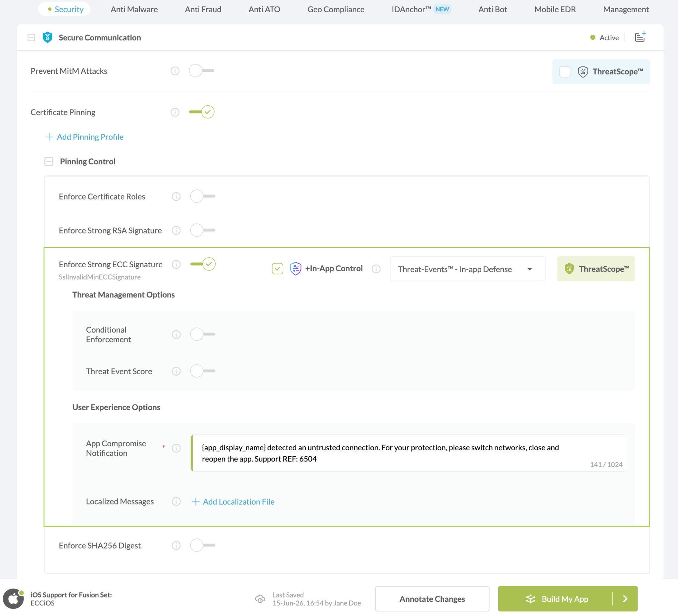The width and height of the screenshot is (678, 616).
Task: Enable Enforce Certificate Roles switch
Action: click(203, 196)
